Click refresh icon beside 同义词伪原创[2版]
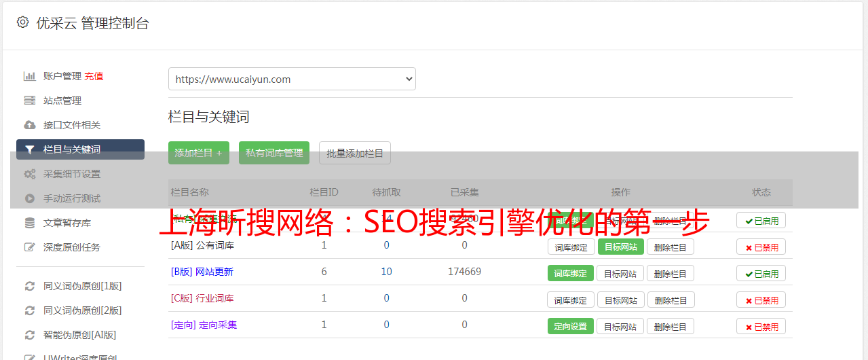This screenshot has height=360, width=868. (x=29, y=310)
